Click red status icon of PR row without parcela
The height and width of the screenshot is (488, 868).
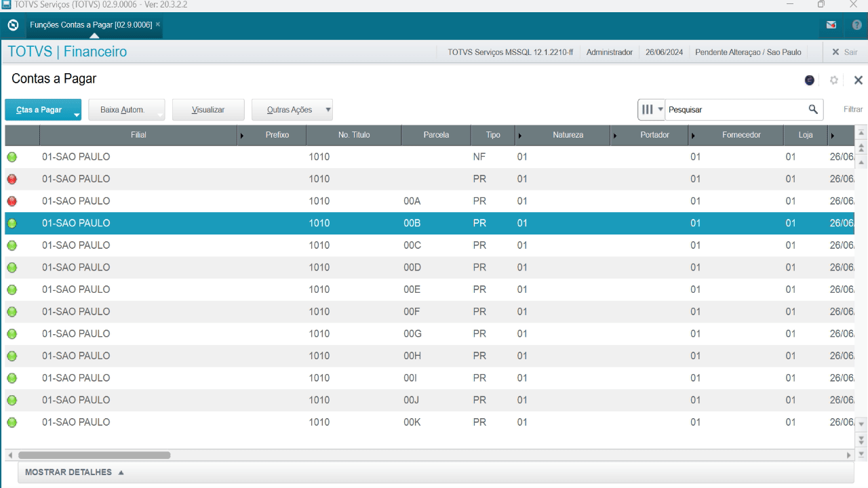(12, 180)
